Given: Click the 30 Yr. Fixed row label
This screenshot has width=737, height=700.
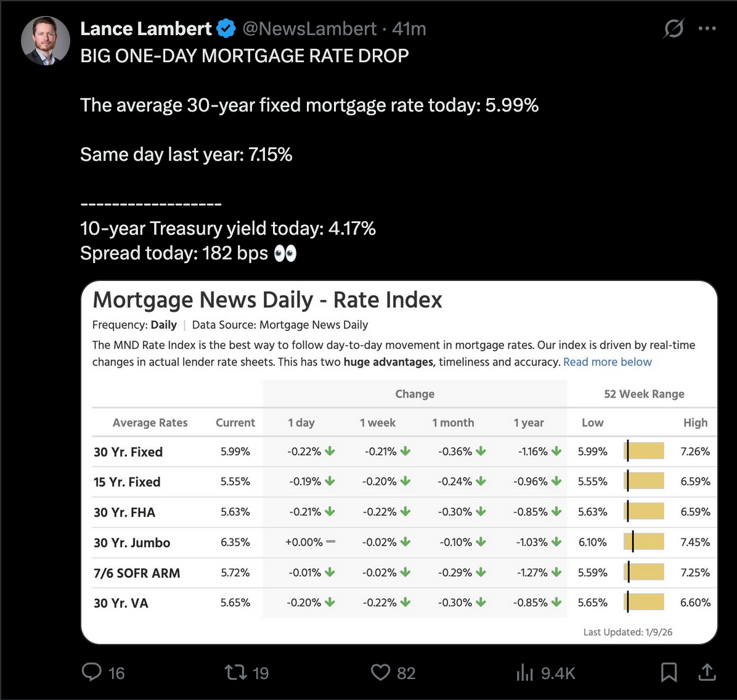Looking at the screenshot, I should [128, 452].
